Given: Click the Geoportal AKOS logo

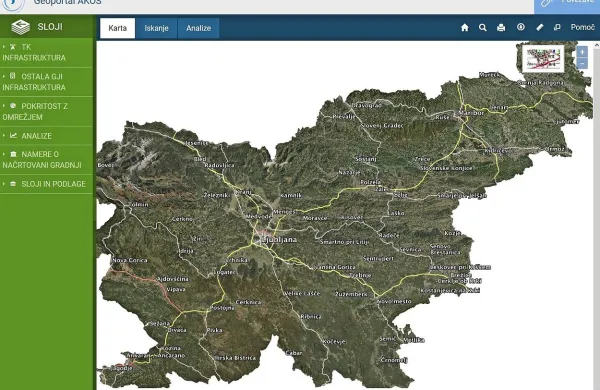Looking at the screenshot, I should coord(13,5).
